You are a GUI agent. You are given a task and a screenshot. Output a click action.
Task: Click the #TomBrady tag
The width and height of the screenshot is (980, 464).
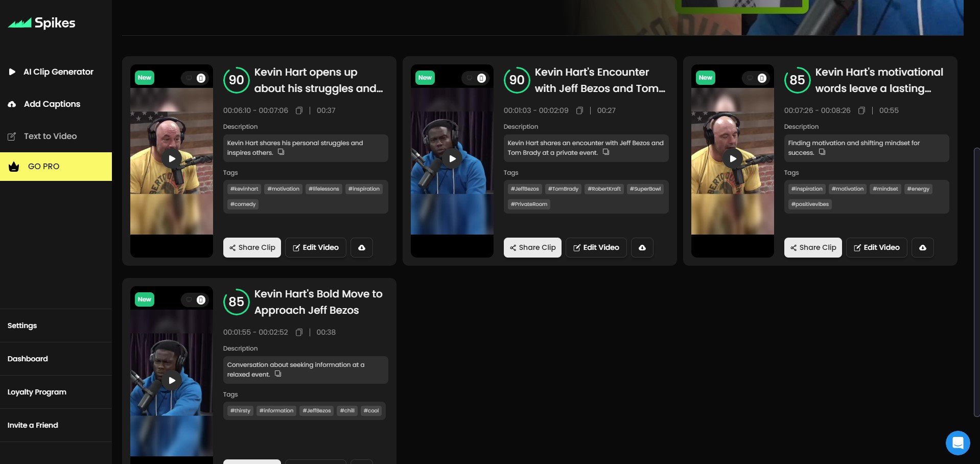click(564, 189)
